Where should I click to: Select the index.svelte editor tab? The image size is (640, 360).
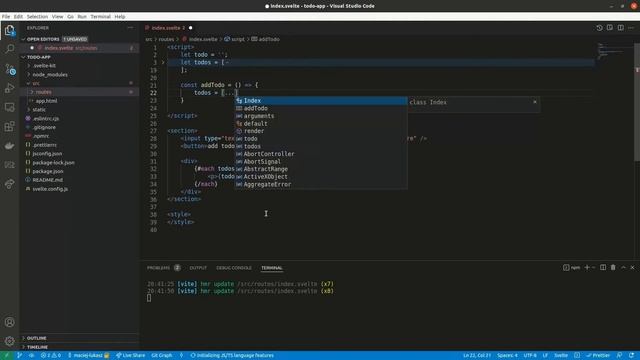click(168, 28)
